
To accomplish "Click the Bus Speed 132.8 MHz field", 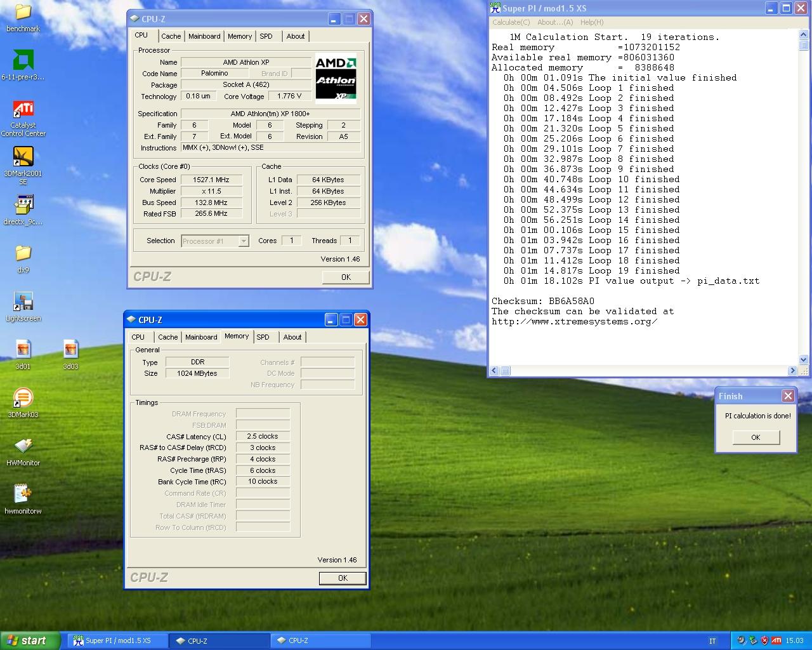I will 211,202.
